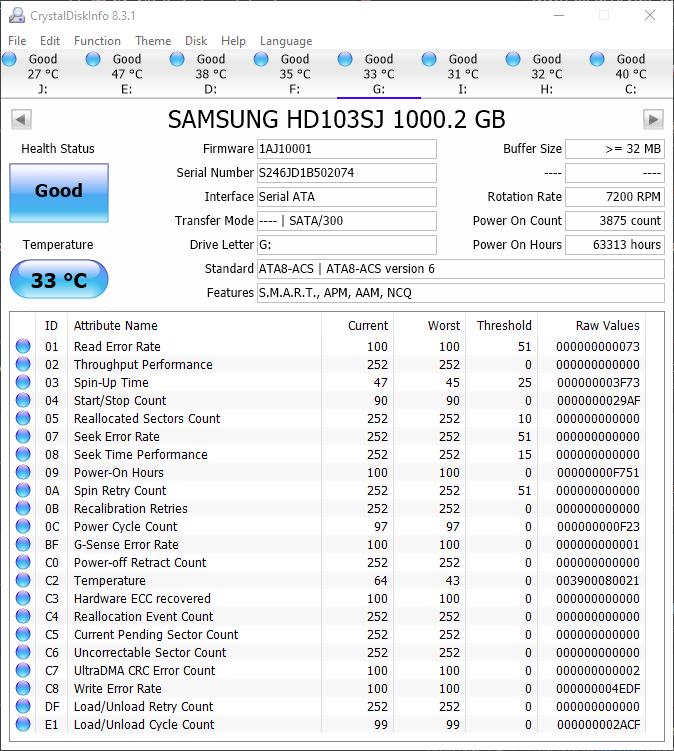674x751 pixels.
Task: Open the Disk menu
Action: click(x=196, y=41)
